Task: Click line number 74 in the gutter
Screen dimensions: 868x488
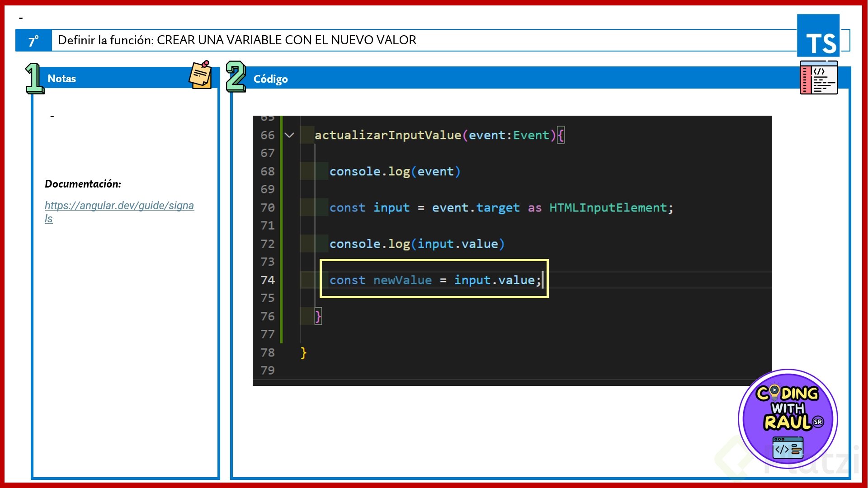Action: (268, 280)
